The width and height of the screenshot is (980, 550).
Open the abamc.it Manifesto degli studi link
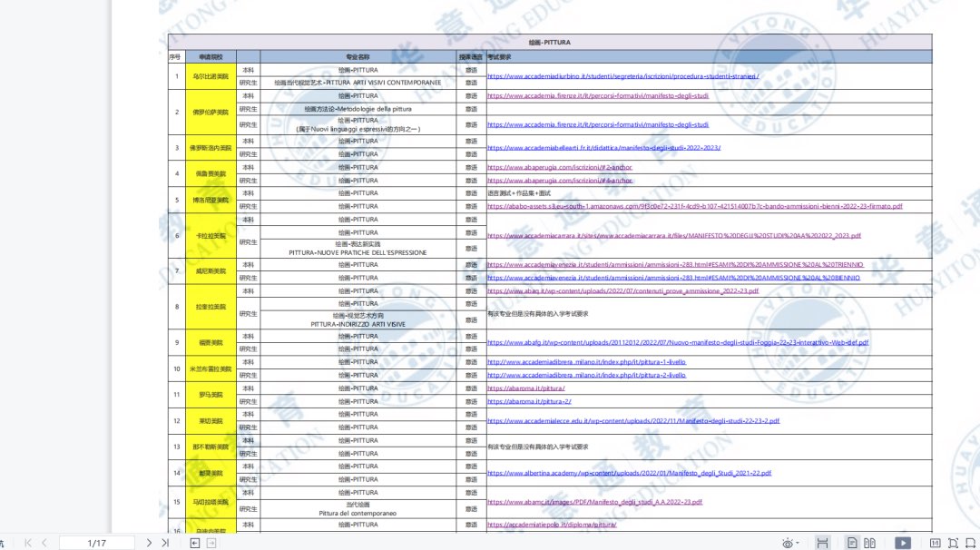click(x=594, y=502)
